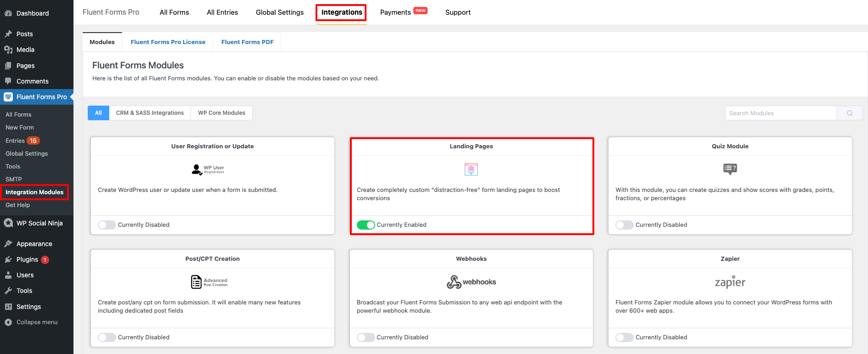Screen dimensions: 868x354
Task: Click the Webhooks logo icon
Action: point(471,281)
